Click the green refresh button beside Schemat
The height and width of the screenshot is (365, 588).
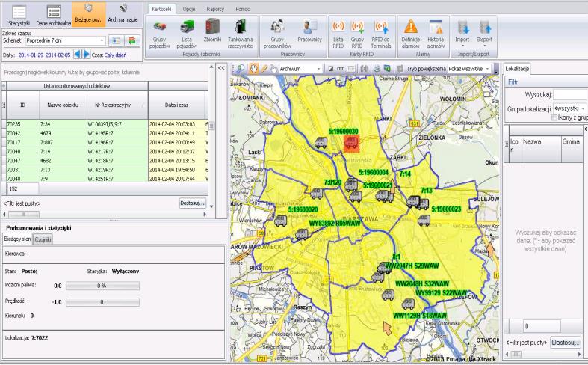click(x=132, y=40)
